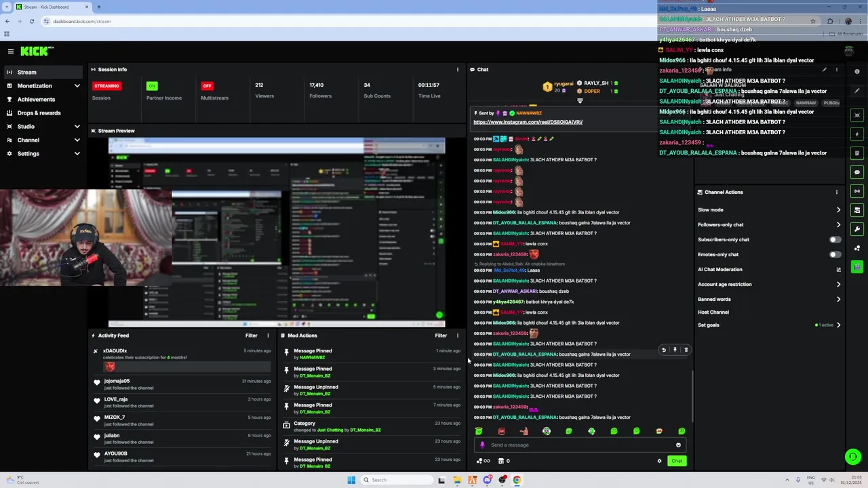Open AI Chat Moderation external link icon
The height and width of the screenshot is (488, 868).
pyautogui.click(x=838, y=270)
